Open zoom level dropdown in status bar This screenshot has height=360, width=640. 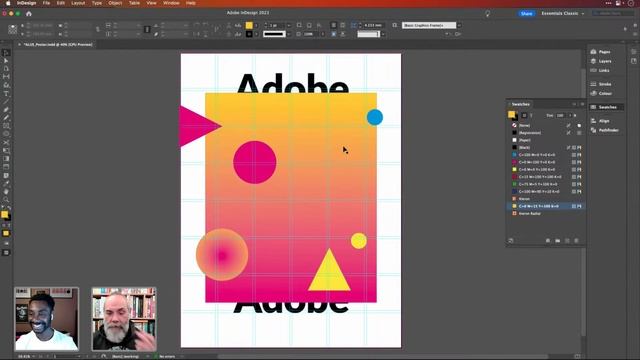[33, 356]
